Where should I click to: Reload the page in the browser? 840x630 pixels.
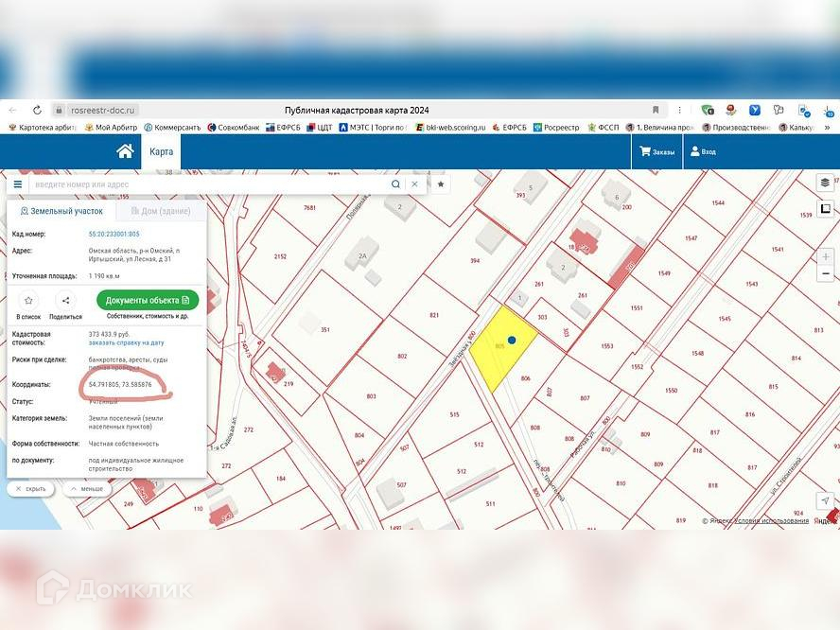point(37,110)
